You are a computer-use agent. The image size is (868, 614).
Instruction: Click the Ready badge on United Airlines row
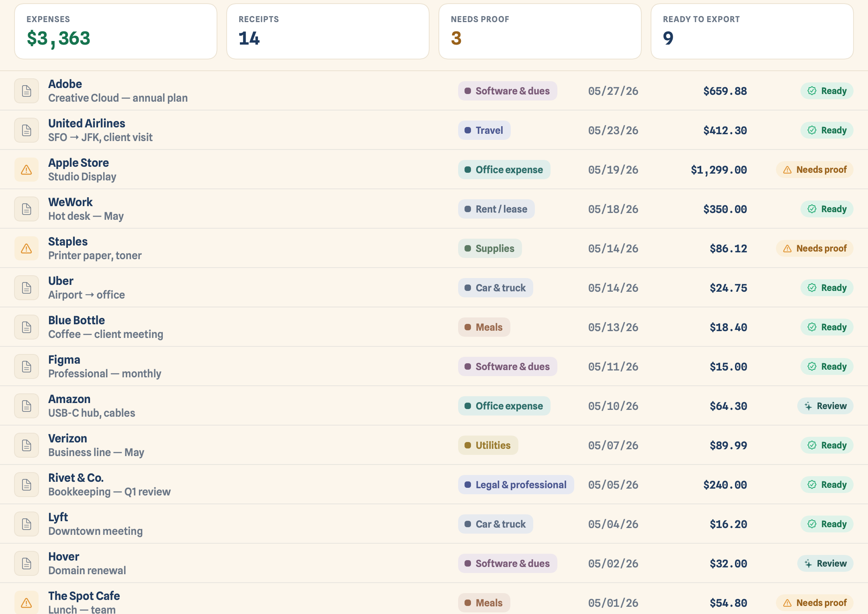pyautogui.click(x=827, y=130)
